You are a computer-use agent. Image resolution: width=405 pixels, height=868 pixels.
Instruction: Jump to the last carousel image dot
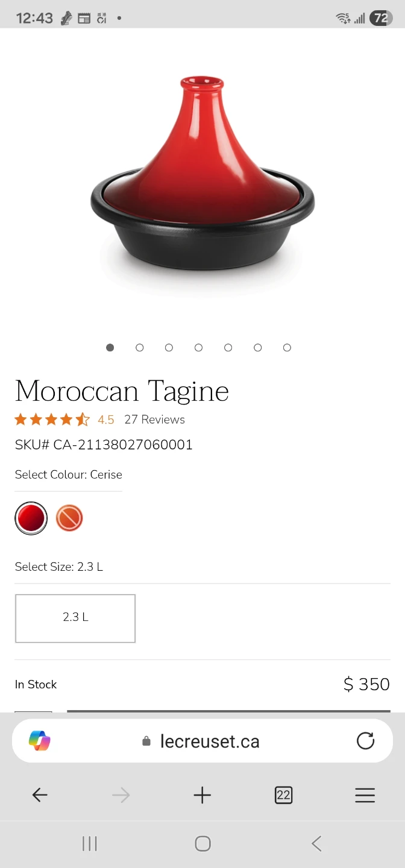point(287,348)
